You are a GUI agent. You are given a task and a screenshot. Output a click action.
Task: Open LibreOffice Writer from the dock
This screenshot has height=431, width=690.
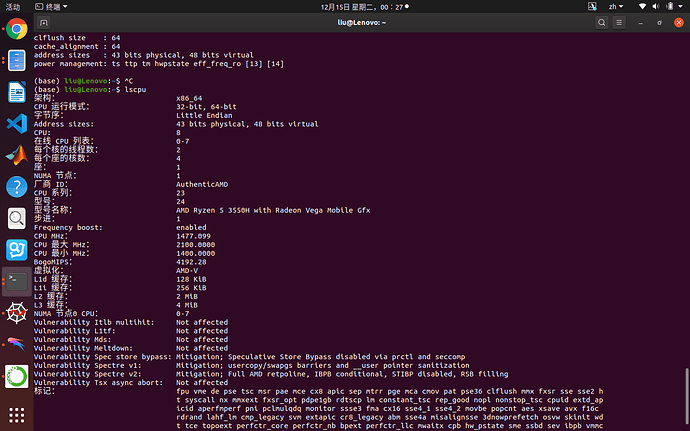pyautogui.click(x=17, y=92)
